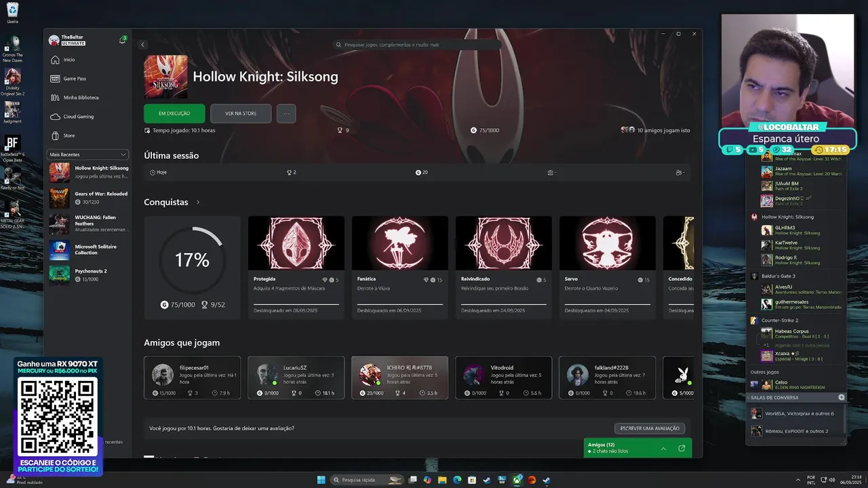Open Store in the sidebar
The width and height of the screenshot is (868, 488).
coord(87,136)
